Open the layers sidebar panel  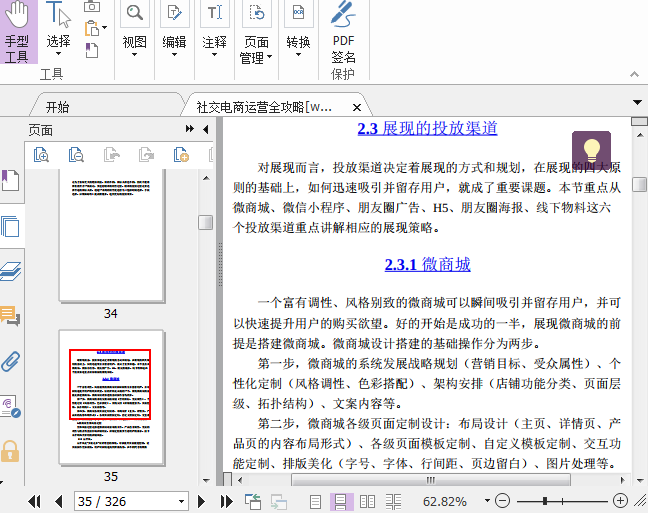(x=10, y=272)
